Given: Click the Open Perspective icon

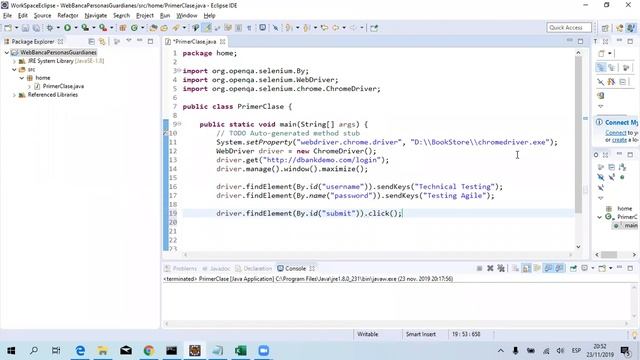Looking at the screenshot, I should (x=605, y=28).
